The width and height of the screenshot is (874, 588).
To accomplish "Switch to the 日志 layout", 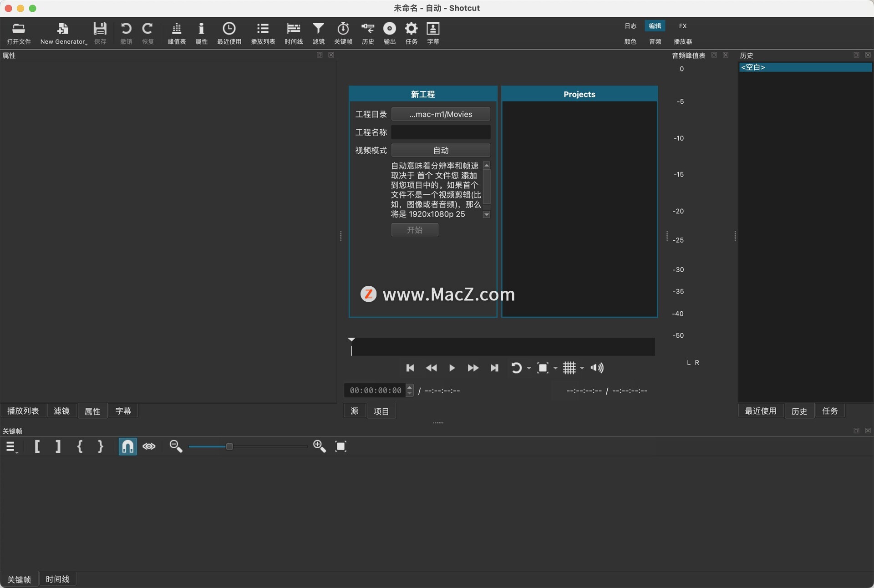I will [630, 26].
